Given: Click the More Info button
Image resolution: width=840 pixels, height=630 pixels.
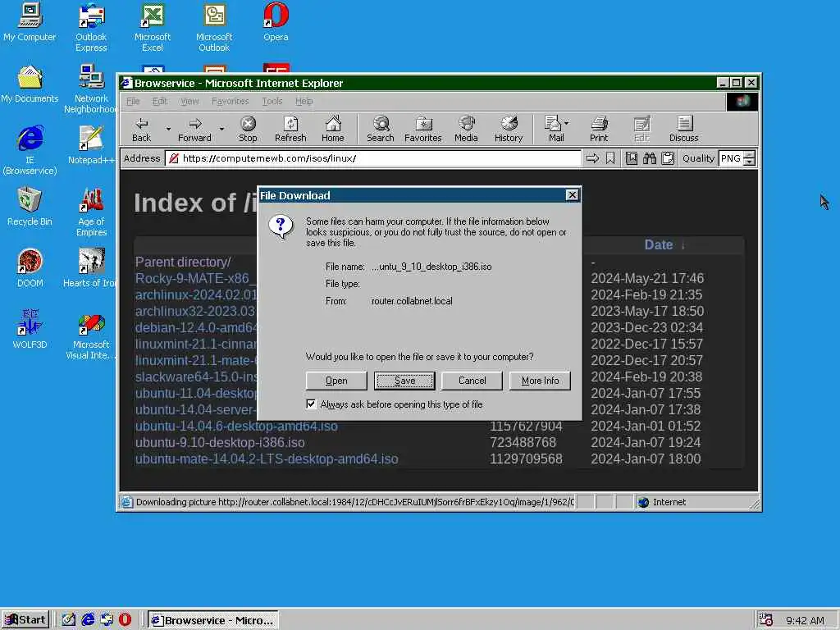Looking at the screenshot, I should coord(540,381).
